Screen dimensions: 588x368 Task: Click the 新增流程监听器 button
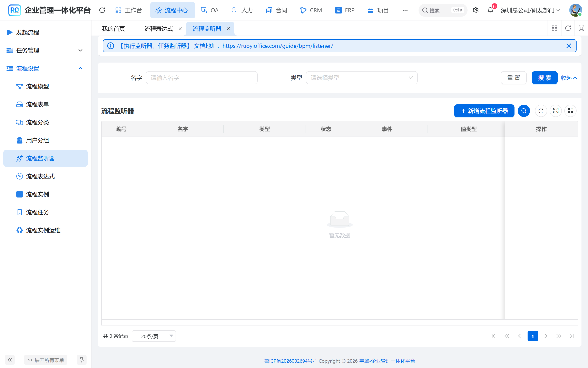pyautogui.click(x=484, y=111)
